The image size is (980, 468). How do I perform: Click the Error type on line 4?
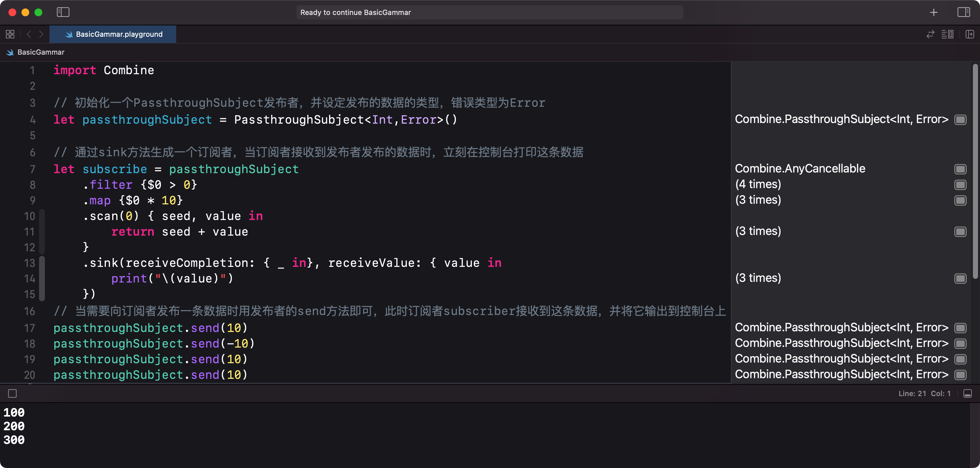[418, 119]
